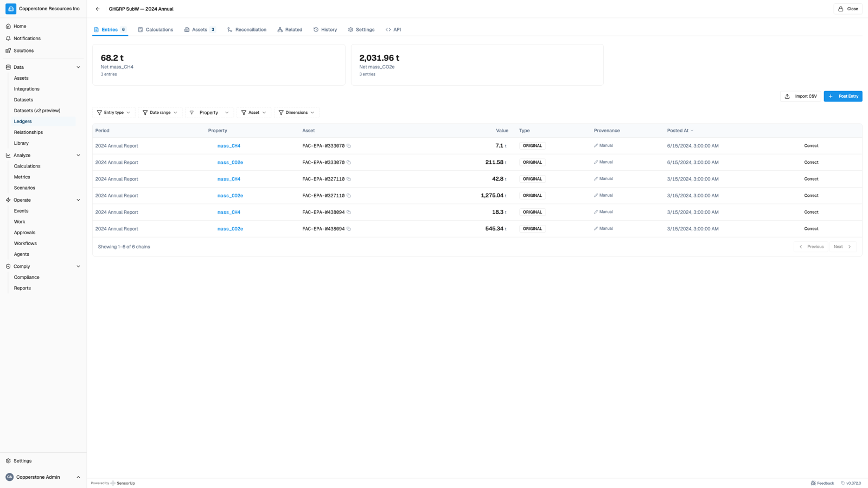
Task: Click the Copperstone Admin avatar
Action: click(x=10, y=477)
